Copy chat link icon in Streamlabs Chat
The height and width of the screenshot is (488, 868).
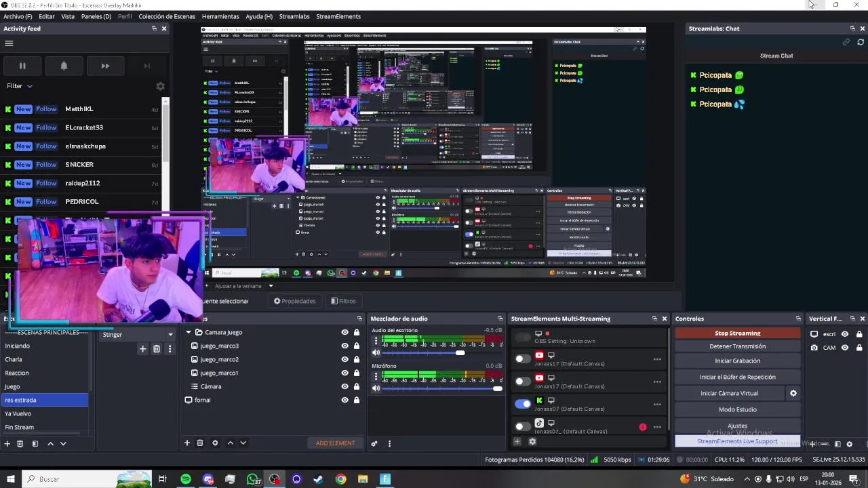(x=846, y=42)
